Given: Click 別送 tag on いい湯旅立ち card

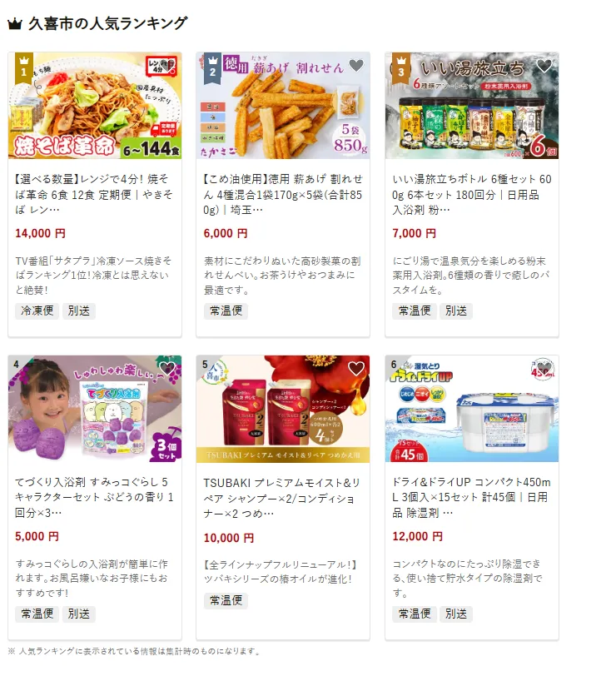Looking at the screenshot, I should [x=456, y=311].
